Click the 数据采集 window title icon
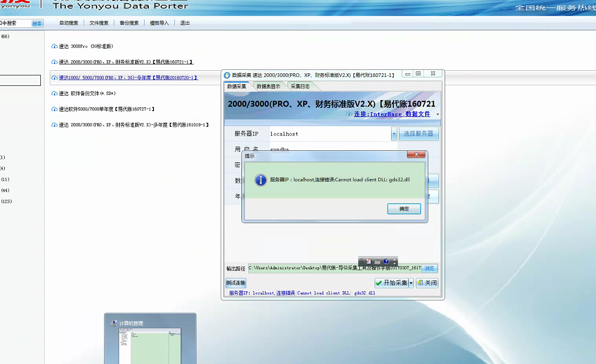Image resolution: width=596 pixels, height=364 pixels. (227, 75)
